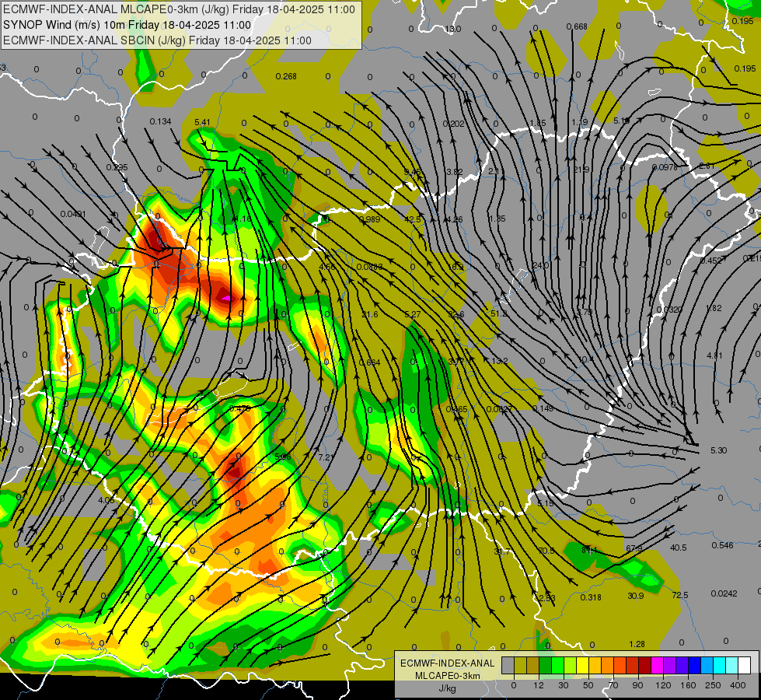The width and height of the screenshot is (761, 700).
Task: Click the map value '40.5'
Action: 679,548
